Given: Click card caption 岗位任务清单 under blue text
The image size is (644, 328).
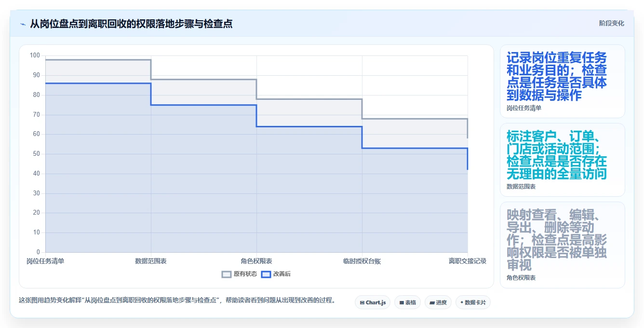Looking at the screenshot, I should click(x=524, y=108).
